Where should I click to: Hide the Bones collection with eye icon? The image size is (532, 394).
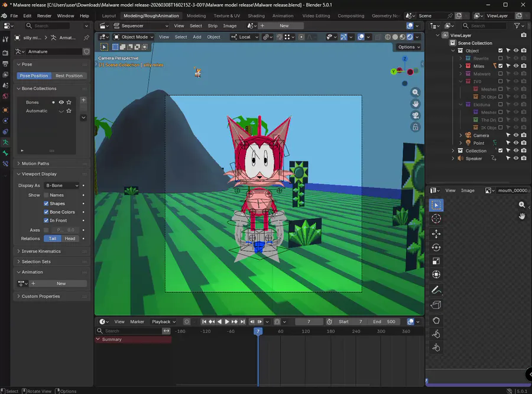coord(61,102)
